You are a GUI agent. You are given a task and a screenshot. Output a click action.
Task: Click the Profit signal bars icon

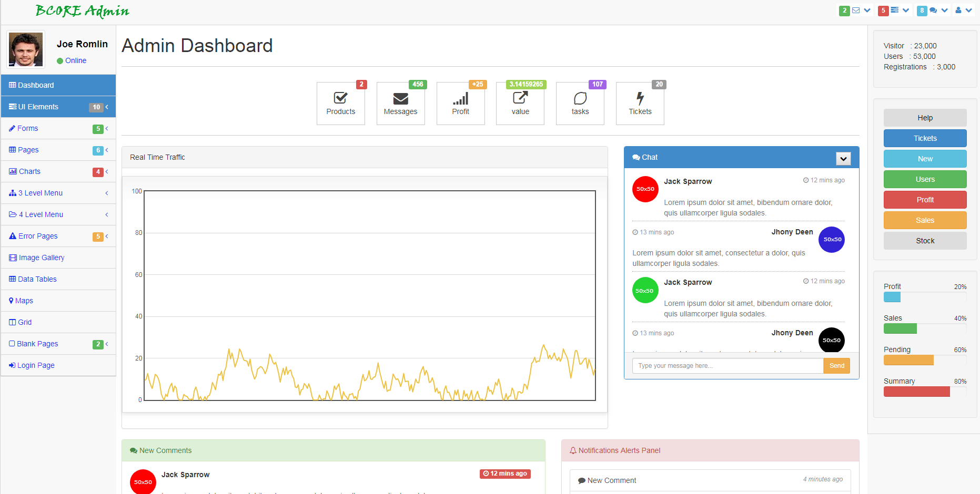click(x=460, y=99)
